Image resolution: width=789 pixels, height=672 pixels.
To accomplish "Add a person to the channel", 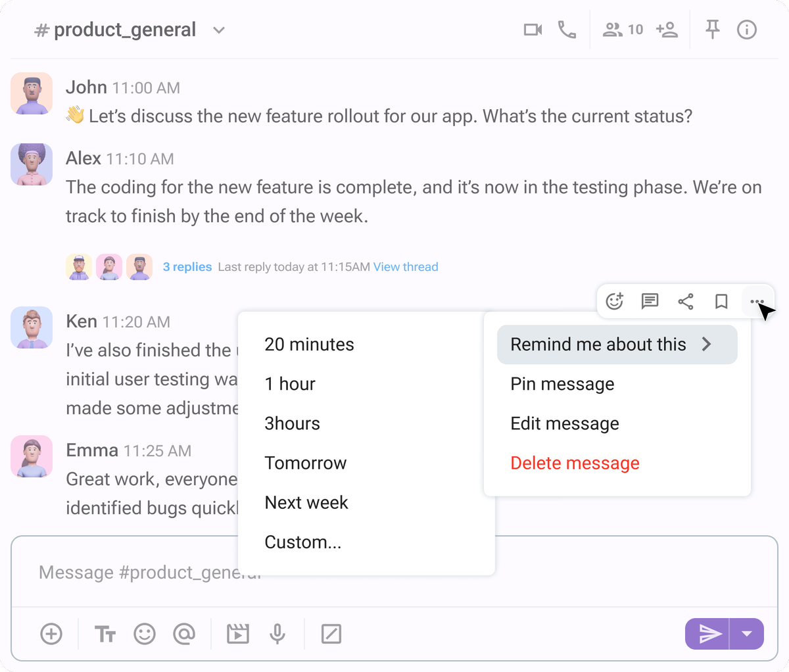I will [667, 29].
